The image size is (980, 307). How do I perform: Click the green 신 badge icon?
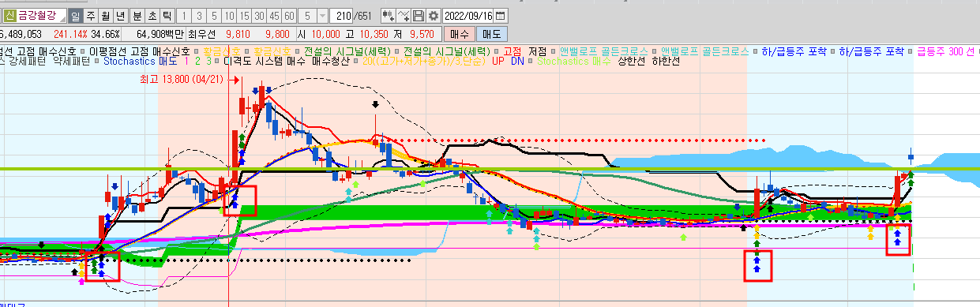9,15
